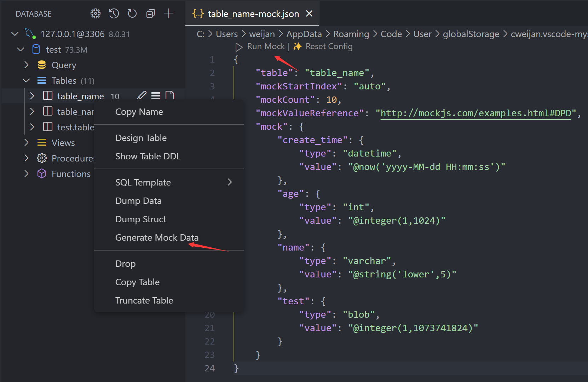Click the pencil edit icon on table_name row
588x382 pixels.
142,95
